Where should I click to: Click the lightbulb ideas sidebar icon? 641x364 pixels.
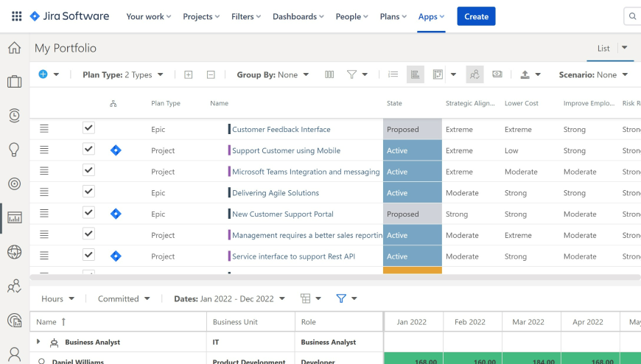click(14, 150)
